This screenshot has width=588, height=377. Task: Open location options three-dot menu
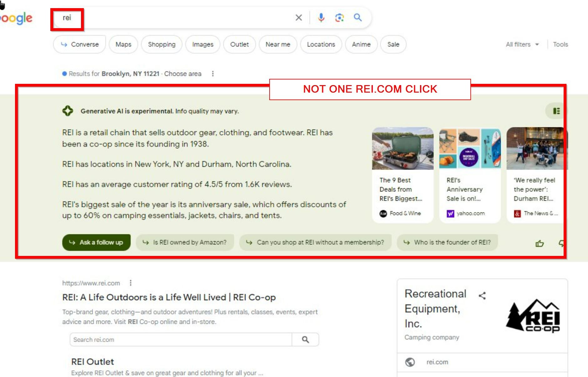(x=213, y=74)
